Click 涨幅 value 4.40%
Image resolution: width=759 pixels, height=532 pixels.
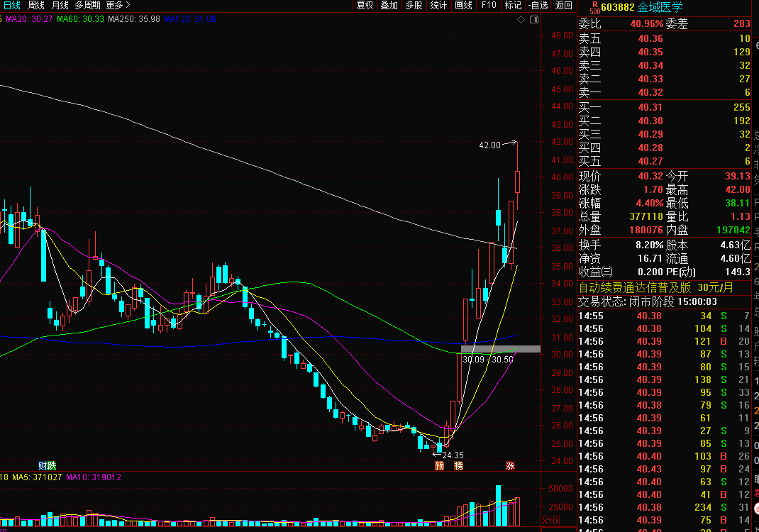pyautogui.click(x=649, y=204)
